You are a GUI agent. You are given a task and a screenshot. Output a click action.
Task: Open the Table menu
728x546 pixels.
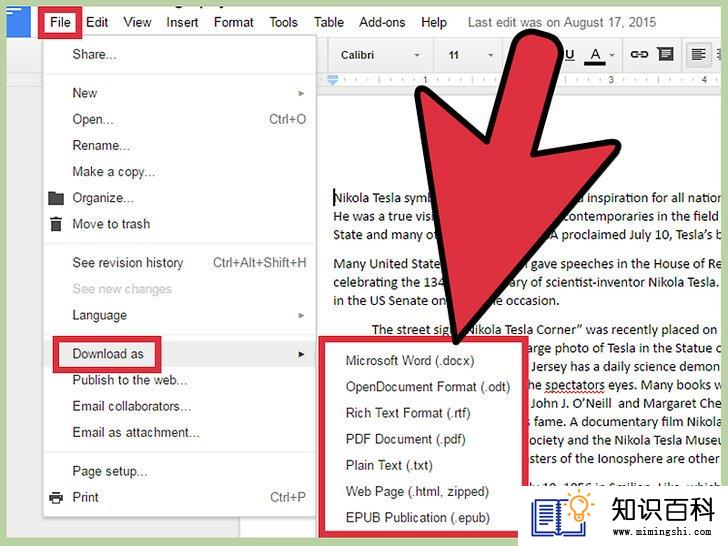tap(329, 22)
